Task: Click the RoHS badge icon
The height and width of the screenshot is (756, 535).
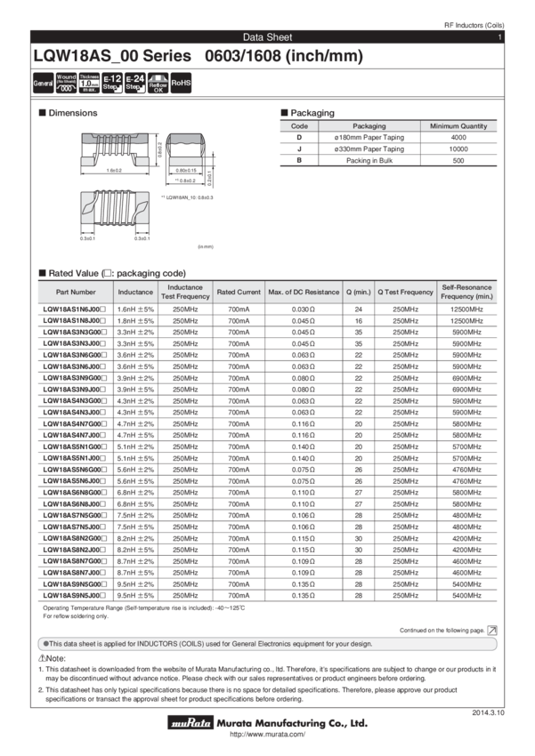Action: (x=181, y=83)
